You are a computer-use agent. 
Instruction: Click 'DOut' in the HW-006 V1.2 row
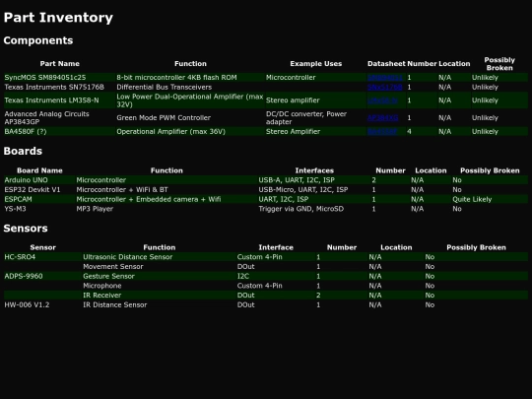[x=246, y=304]
